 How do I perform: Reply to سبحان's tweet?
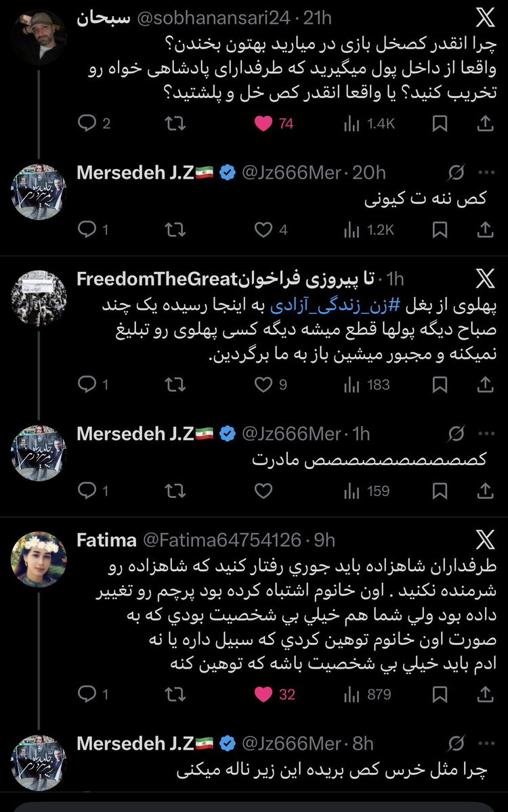pyautogui.click(x=87, y=123)
